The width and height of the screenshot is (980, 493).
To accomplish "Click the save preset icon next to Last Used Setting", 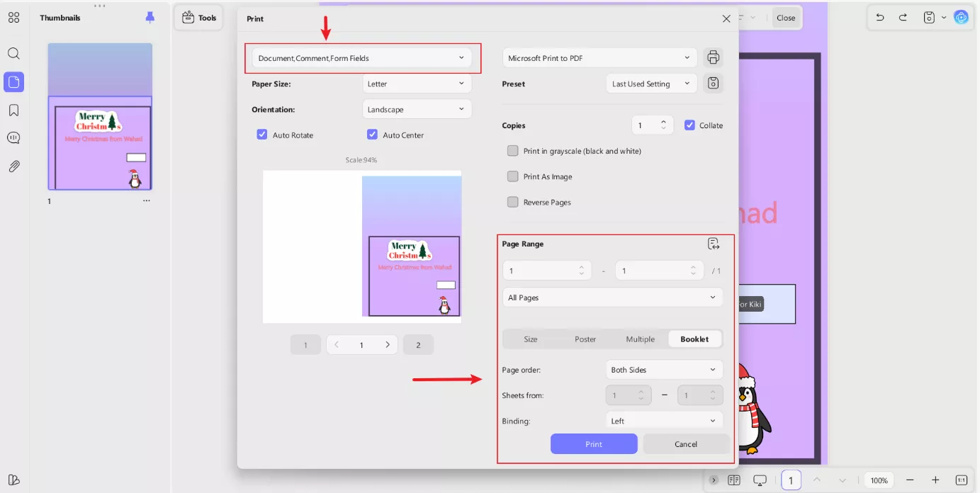I will (x=713, y=83).
